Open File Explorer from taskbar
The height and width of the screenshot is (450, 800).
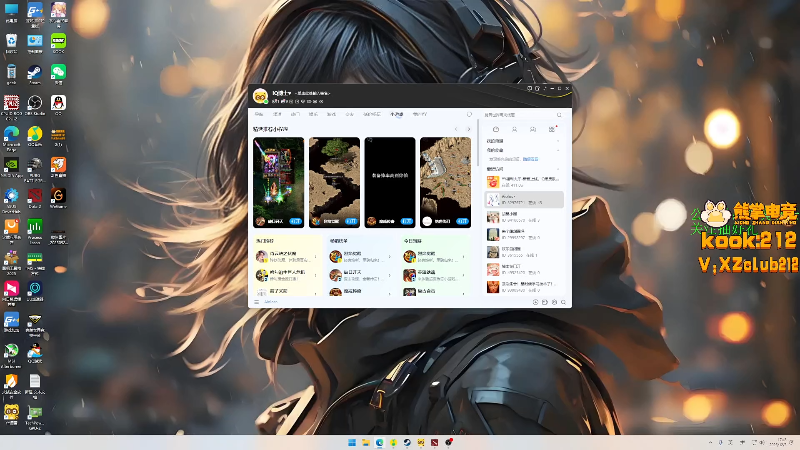[x=366, y=442]
